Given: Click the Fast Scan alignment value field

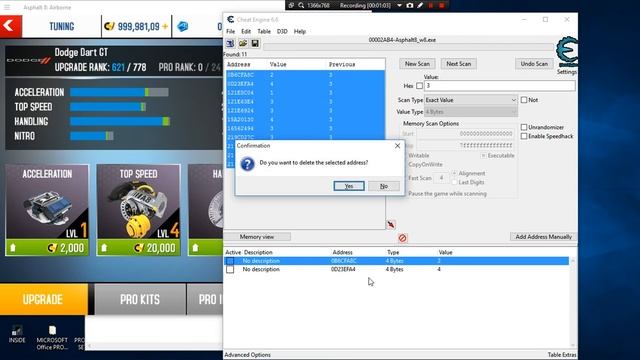Looking at the screenshot, I should point(441,178).
